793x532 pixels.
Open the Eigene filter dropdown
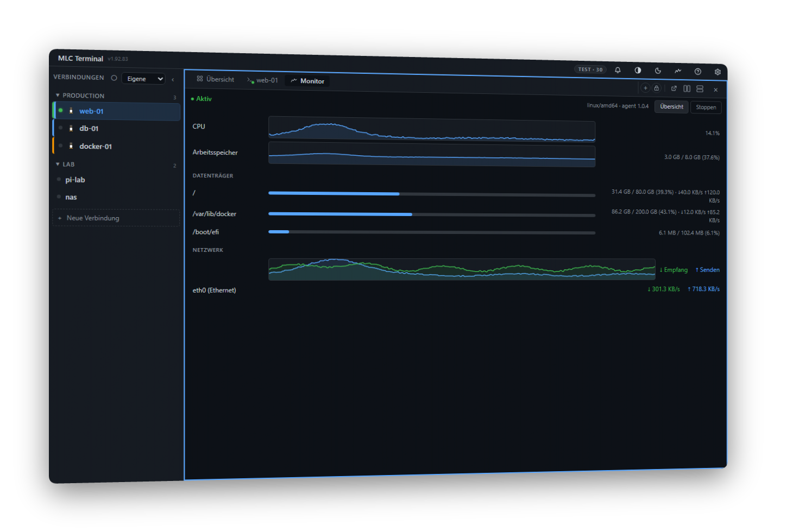pyautogui.click(x=143, y=79)
